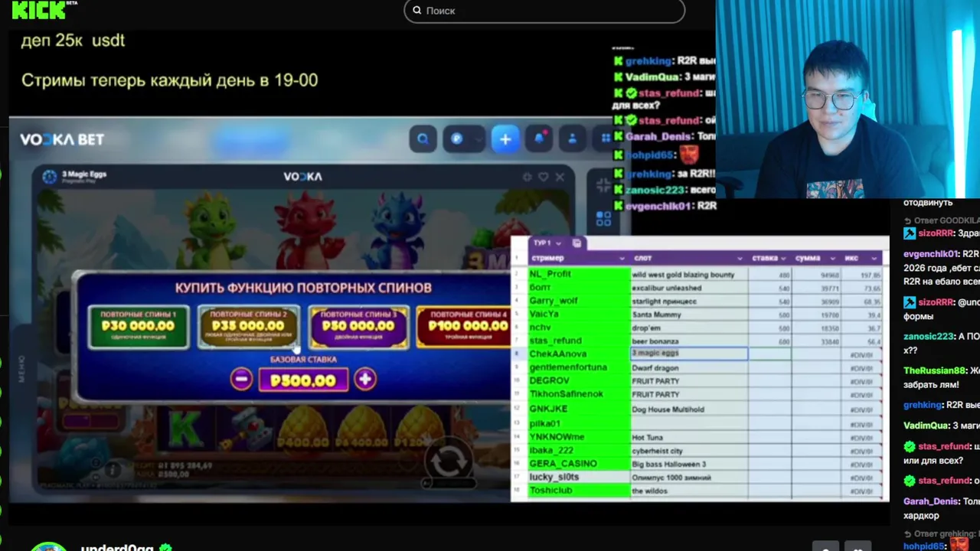Open Vodka Bet search icon
The width and height of the screenshot is (980, 551).
pyautogui.click(x=423, y=139)
